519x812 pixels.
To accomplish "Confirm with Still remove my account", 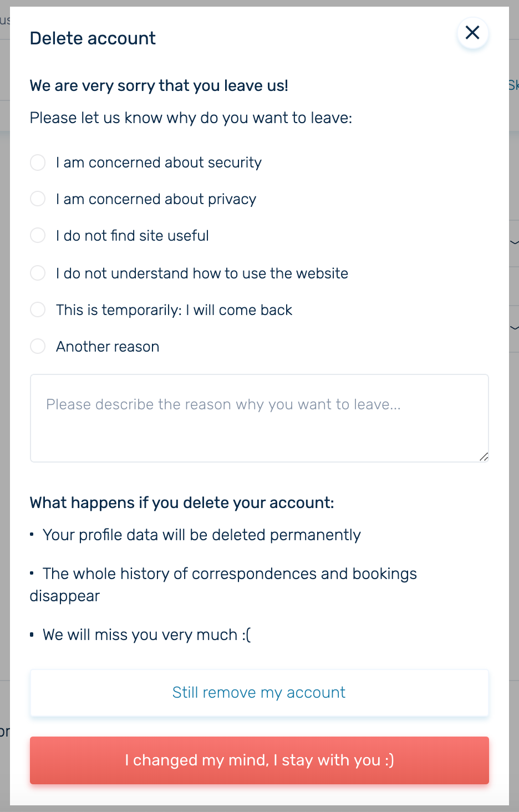I will pos(259,693).
